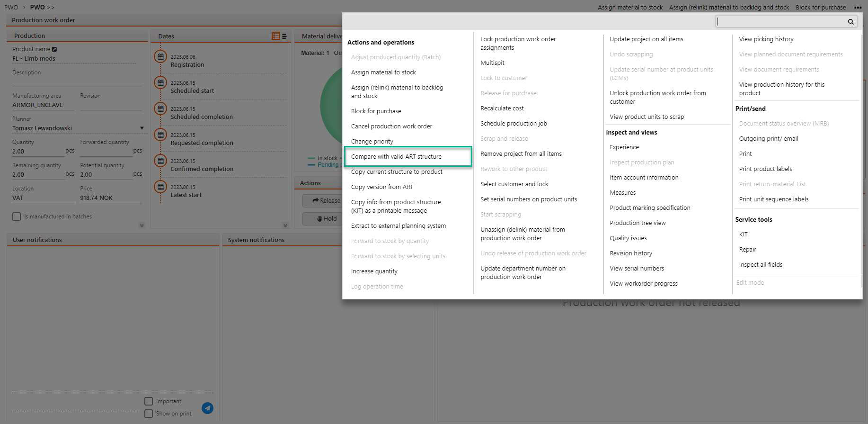Choose Inspect all fields

click(x=761, y=265)
